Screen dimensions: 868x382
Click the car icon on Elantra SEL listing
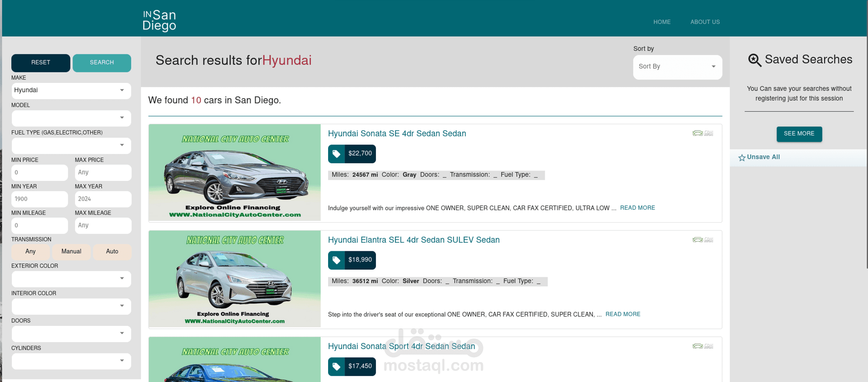tap(703, 240)
